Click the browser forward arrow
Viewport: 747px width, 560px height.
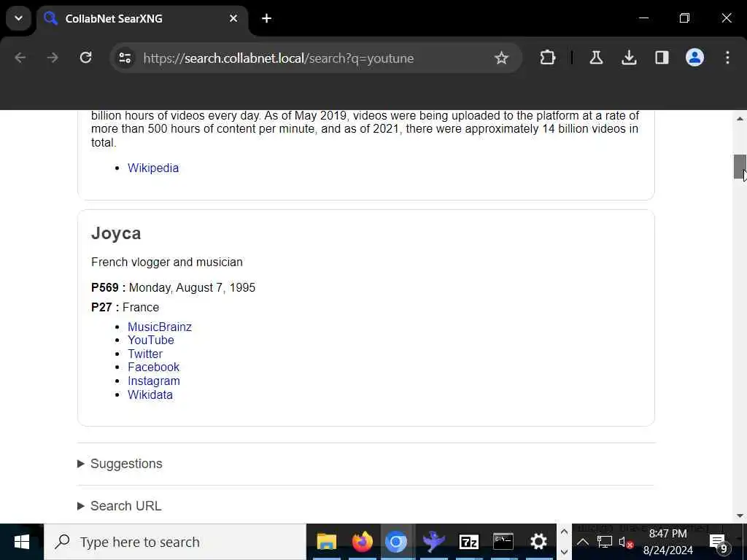click(53, 58)
